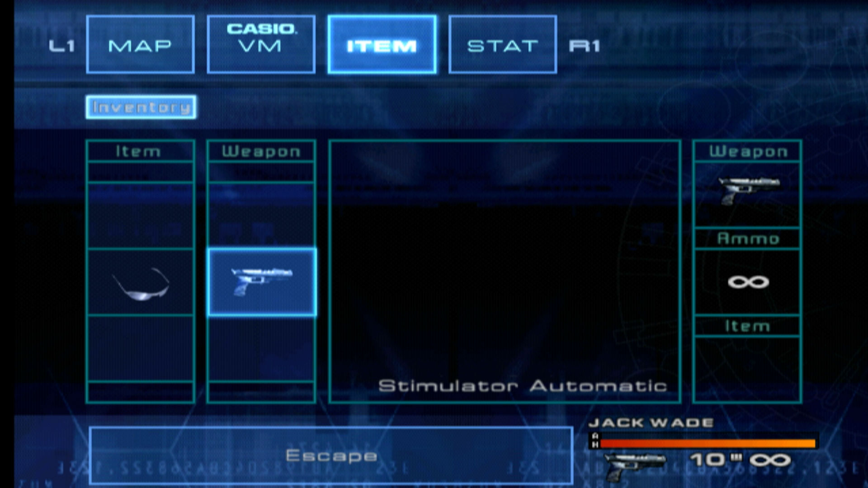Open the CASIO VM menu tab
This screenshot has height=488, width=868.
coord(259,45)
